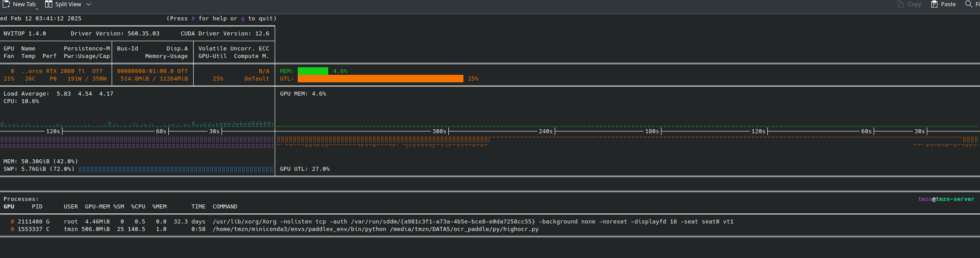Click the Find magnifier icon

[968, 4]
